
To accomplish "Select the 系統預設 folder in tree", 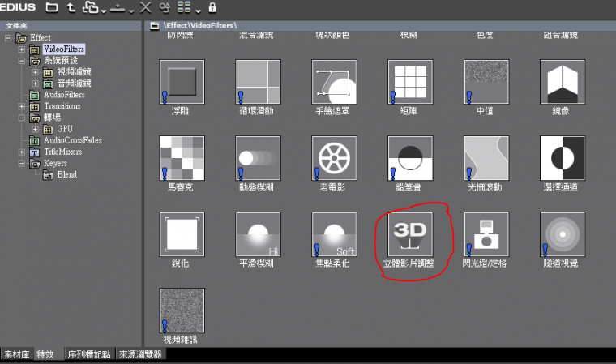I will coord(61,61).
